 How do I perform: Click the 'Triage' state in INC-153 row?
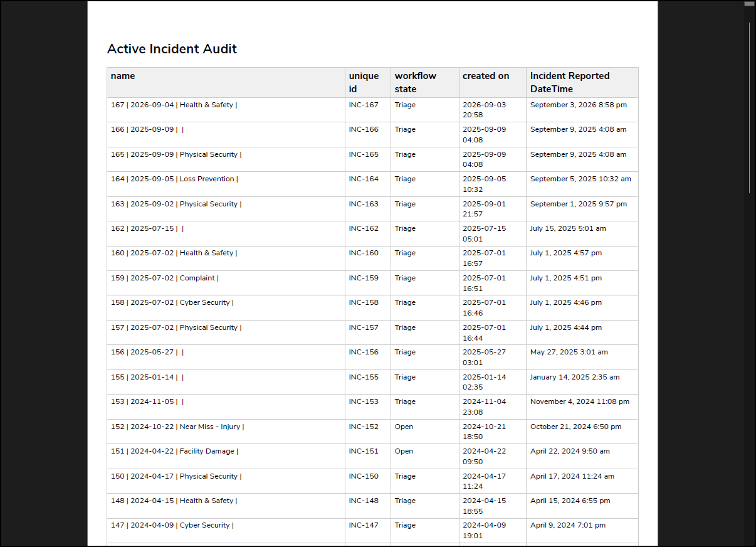coord(425,407)
